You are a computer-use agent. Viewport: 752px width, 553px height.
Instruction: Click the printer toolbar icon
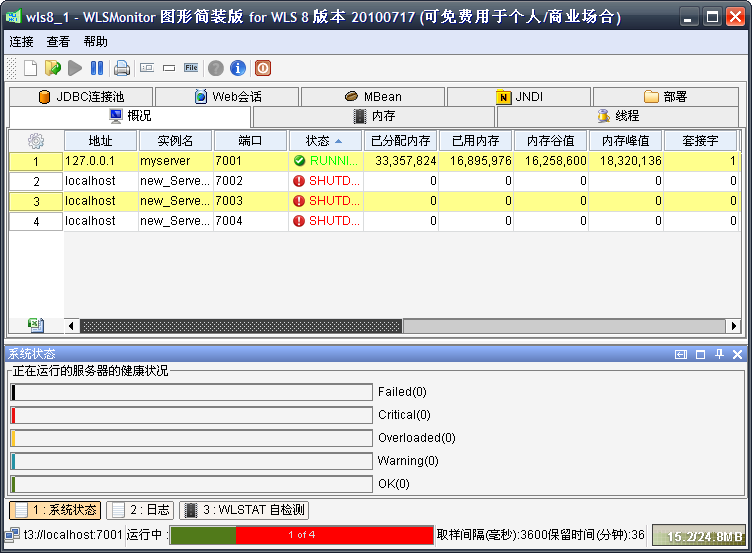click(122, 68)
